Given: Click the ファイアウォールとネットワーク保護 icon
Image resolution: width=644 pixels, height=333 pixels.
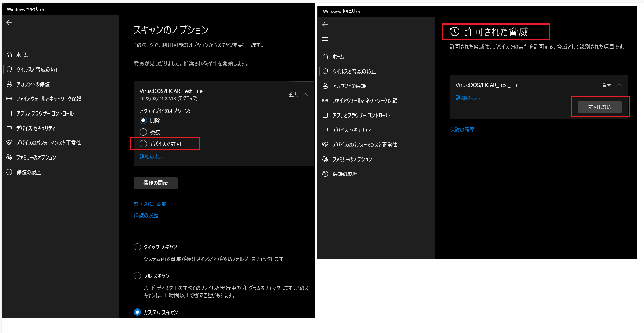Looking at the screenshot, I should point(9,99).
